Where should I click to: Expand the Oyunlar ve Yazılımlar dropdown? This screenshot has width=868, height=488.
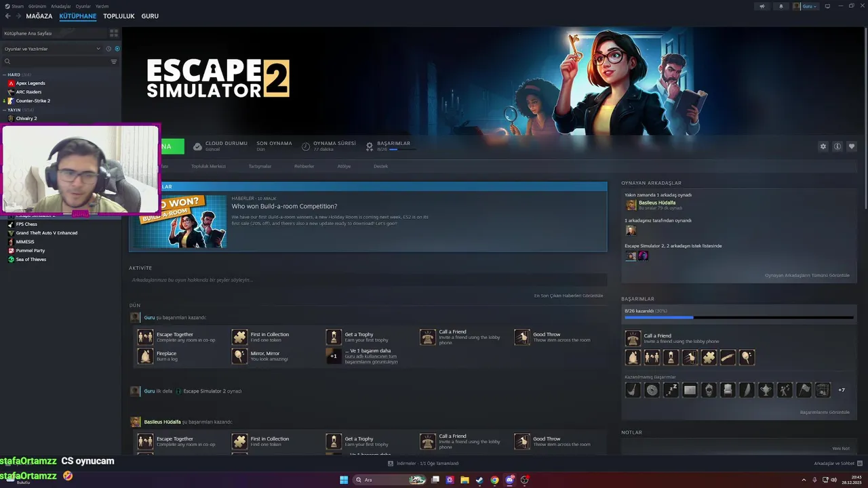pos(51,49)
